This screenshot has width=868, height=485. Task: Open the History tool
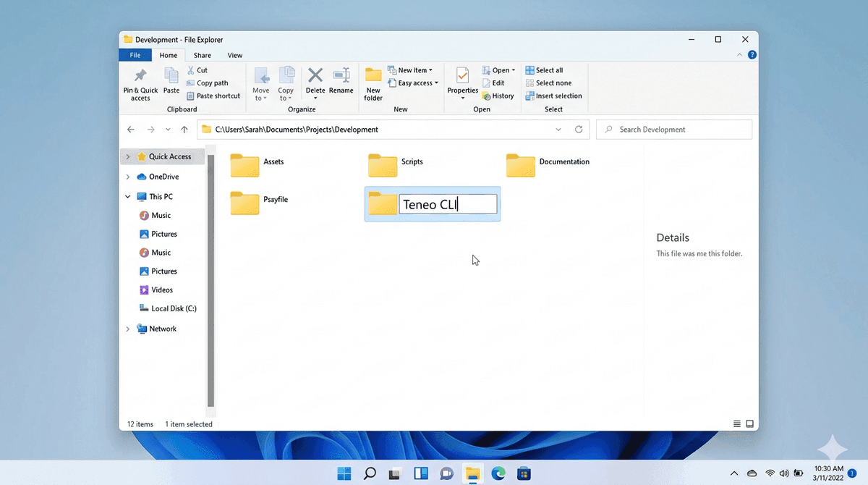498,95
